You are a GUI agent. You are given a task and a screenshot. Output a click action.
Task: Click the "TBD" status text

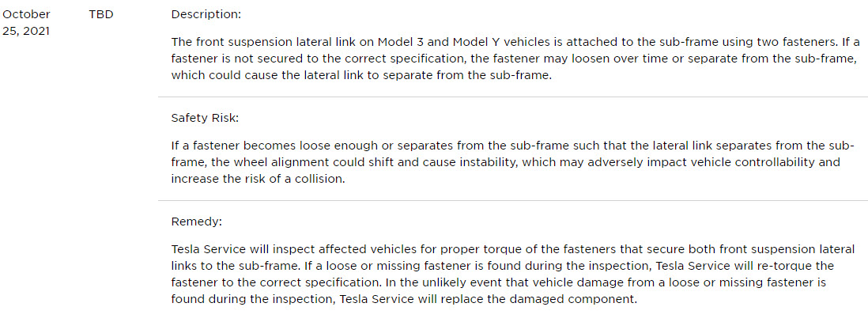[x=100, y=15]
